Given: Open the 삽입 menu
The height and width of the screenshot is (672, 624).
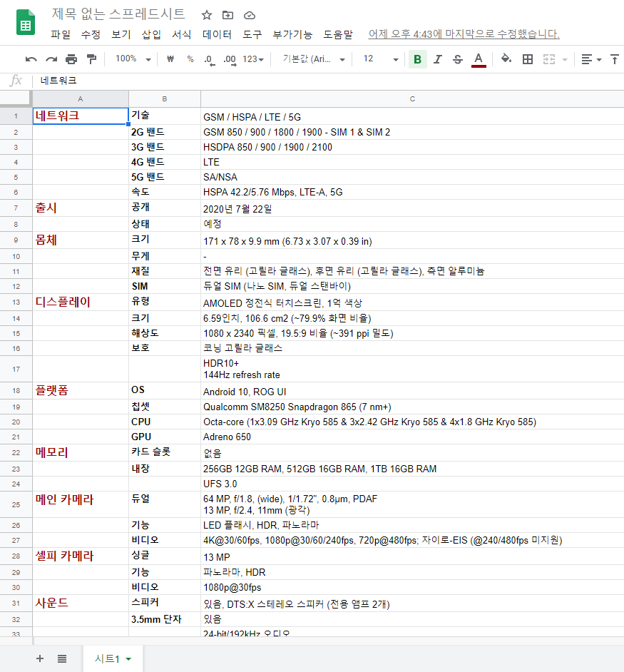Looking at the screenshot, I should click(151, 34).
